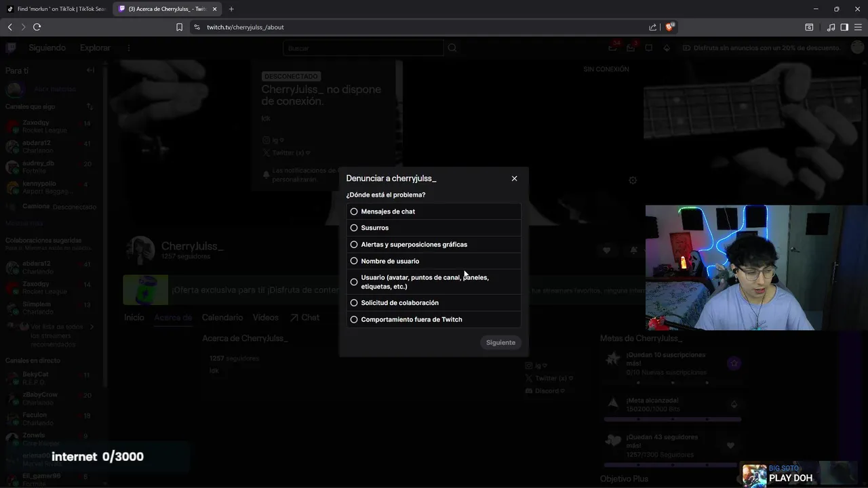
Task: Switch to the Vídeos channel tab
Action: (266, 317)
